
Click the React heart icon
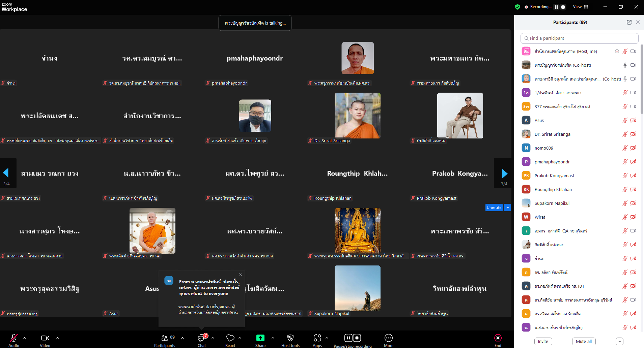(230, 338)
